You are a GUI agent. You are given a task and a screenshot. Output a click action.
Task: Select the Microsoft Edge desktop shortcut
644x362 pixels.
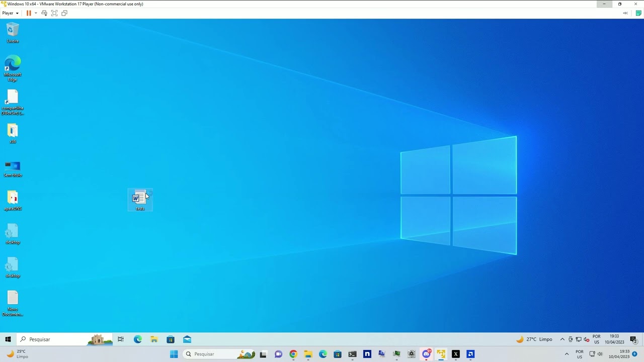(13, 69)
